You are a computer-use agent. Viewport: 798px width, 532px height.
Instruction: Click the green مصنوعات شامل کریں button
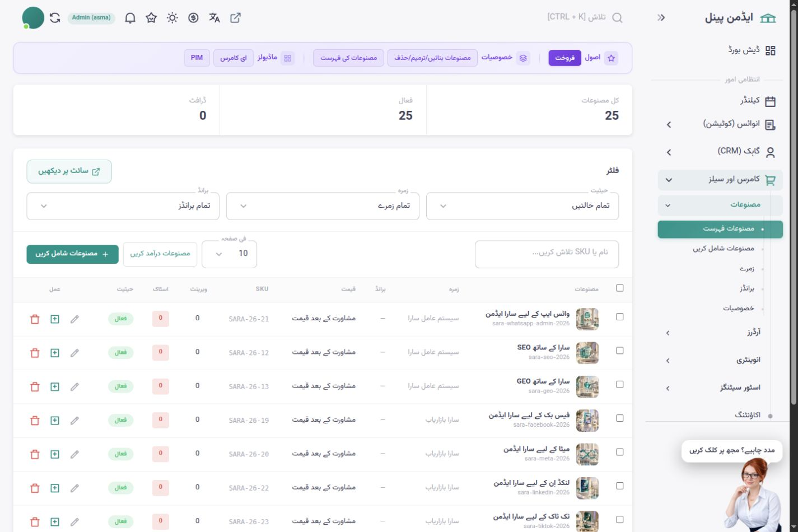73,254
